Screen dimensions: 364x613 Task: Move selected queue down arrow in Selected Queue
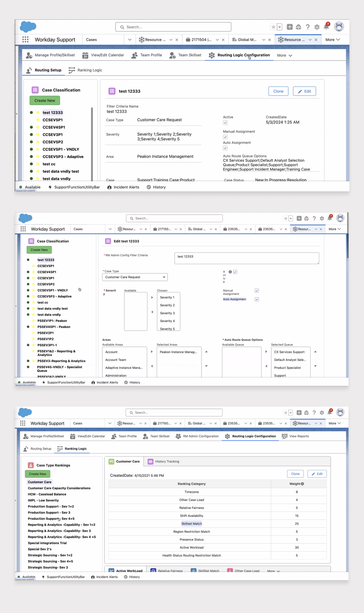(315, 366)
